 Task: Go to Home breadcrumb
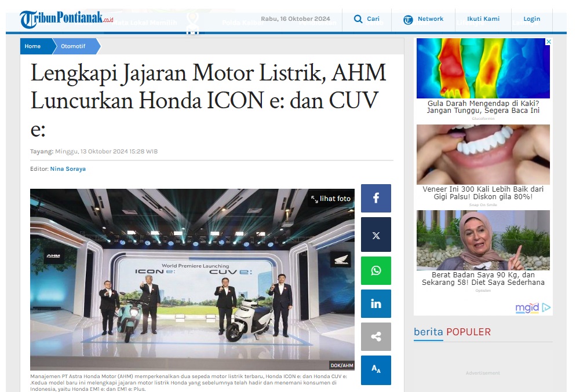pos(32,46)
